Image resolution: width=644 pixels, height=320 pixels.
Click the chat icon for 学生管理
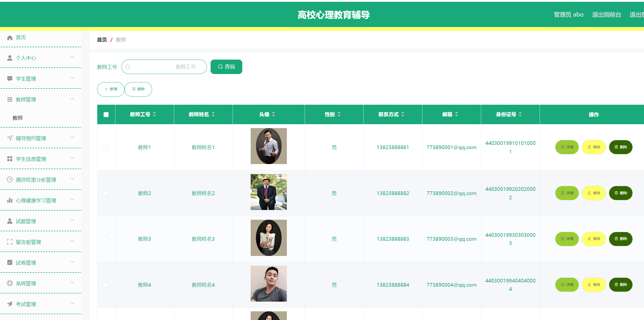coord(10,79)
